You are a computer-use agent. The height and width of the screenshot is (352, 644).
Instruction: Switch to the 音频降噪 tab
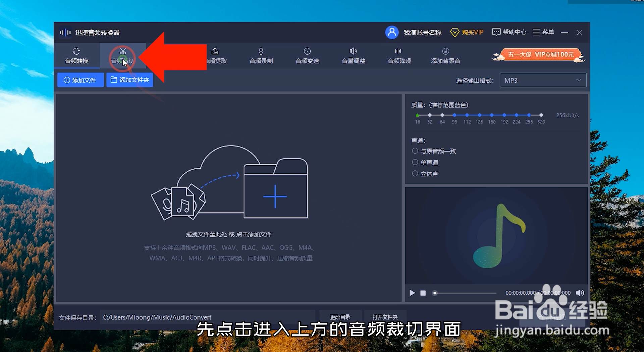click(x=399, y=56)
